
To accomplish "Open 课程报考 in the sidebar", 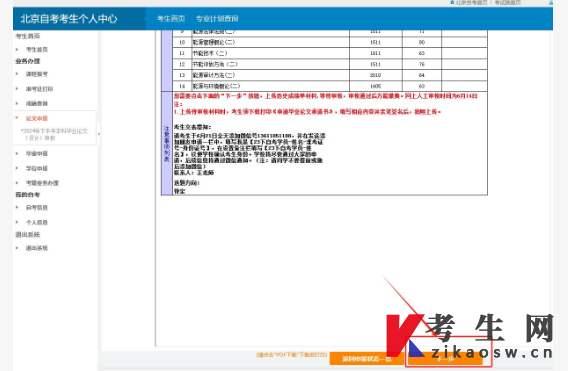I will tap(37, 74).
